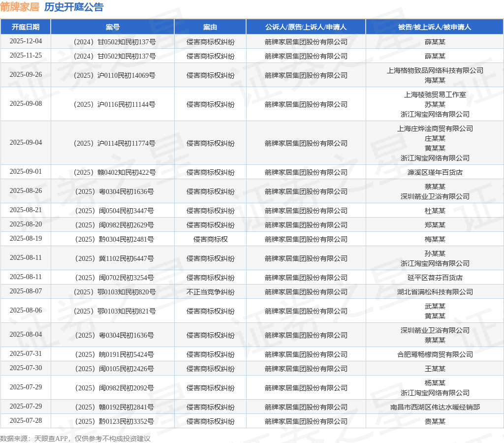Click defendant 上海格物致品网络科技有限公司
Image resolution: width=504 pixels, height=443 pixels.
click(435, 71)
